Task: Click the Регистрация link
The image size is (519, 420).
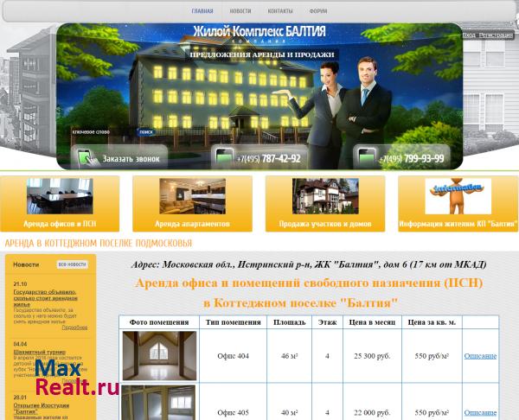Action: [496, 35]
